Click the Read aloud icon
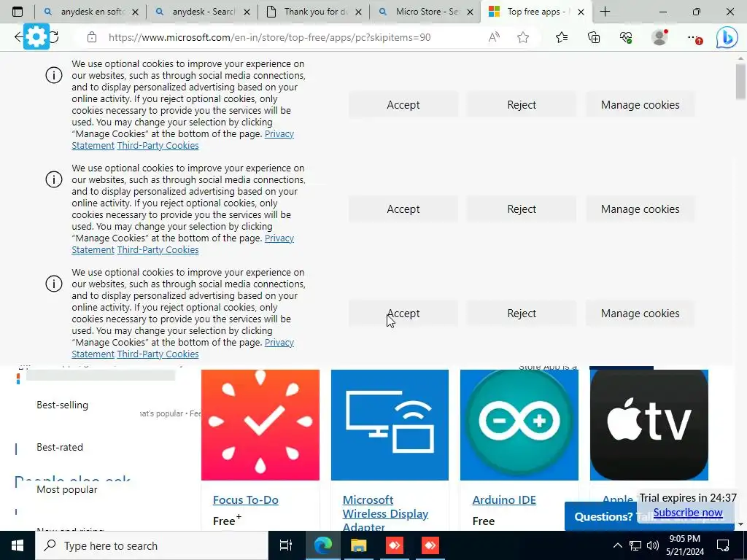 (494, 37)
